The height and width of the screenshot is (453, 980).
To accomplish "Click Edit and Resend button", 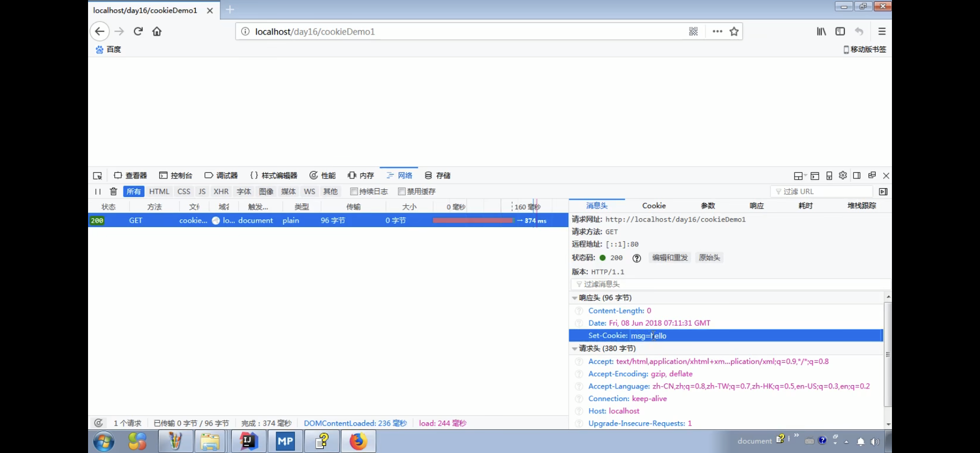I will 670,258.
